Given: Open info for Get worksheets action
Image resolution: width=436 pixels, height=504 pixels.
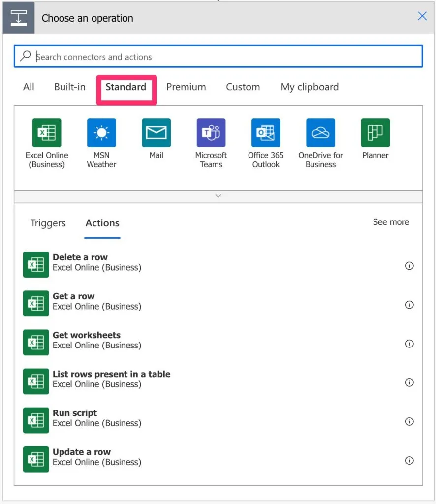Looking at the screenshot, I should 409,344.
